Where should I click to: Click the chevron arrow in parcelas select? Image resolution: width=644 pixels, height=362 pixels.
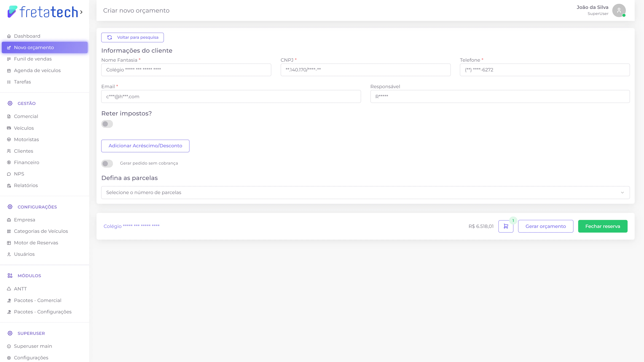click(x=622, y=192)
